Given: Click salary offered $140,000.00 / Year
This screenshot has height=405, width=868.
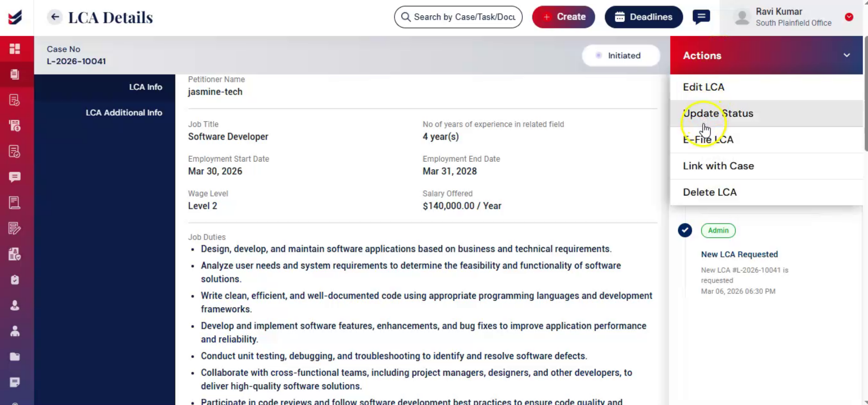Looking at the screenshot, I should pos(462,206).
